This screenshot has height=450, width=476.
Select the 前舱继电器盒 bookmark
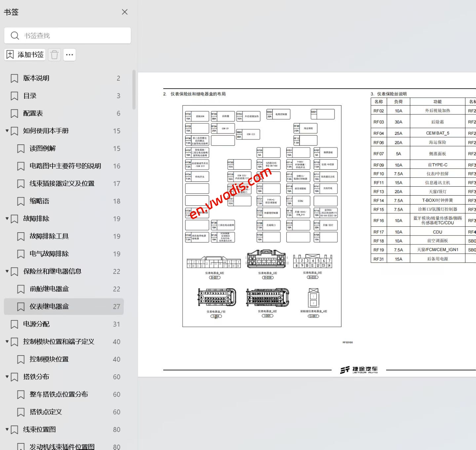pyautogui.click(x=49, y=289)
